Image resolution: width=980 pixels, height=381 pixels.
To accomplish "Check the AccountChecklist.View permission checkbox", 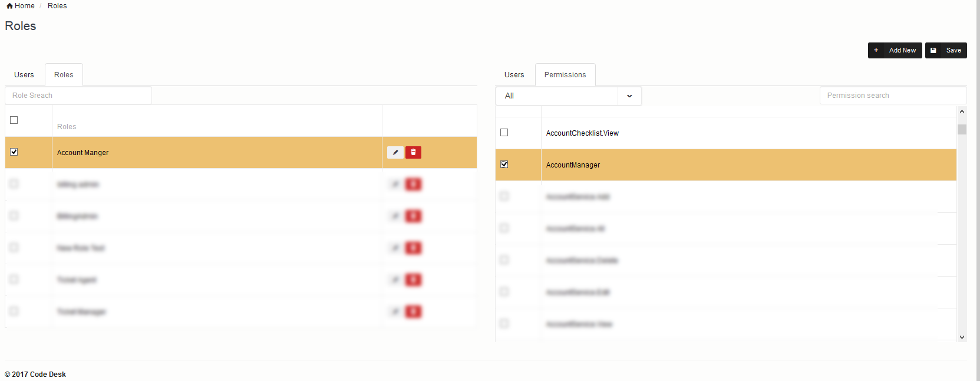I will click(x=504, y=133).
